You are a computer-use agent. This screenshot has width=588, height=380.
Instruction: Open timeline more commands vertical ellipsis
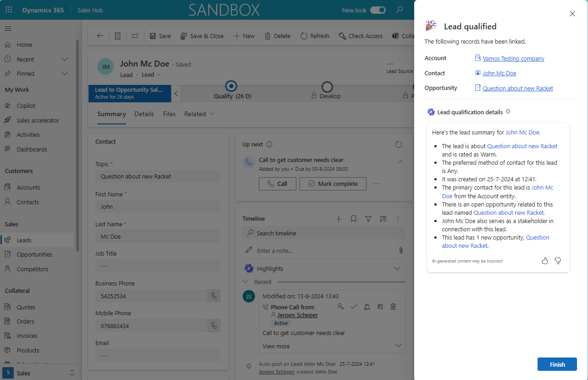(398, 219)
